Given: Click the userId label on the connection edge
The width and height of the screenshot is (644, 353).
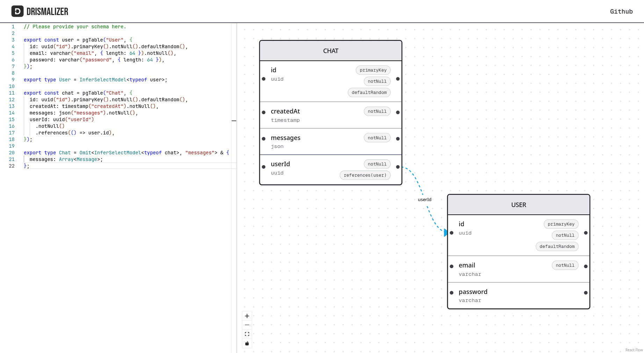Looking at the screenshot, I should pos(425,199).
